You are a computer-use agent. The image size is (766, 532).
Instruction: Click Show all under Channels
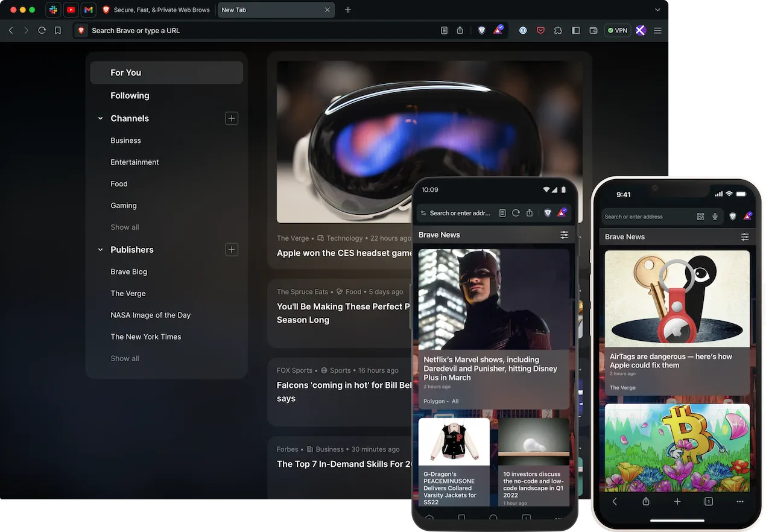(x=125, y=227)
